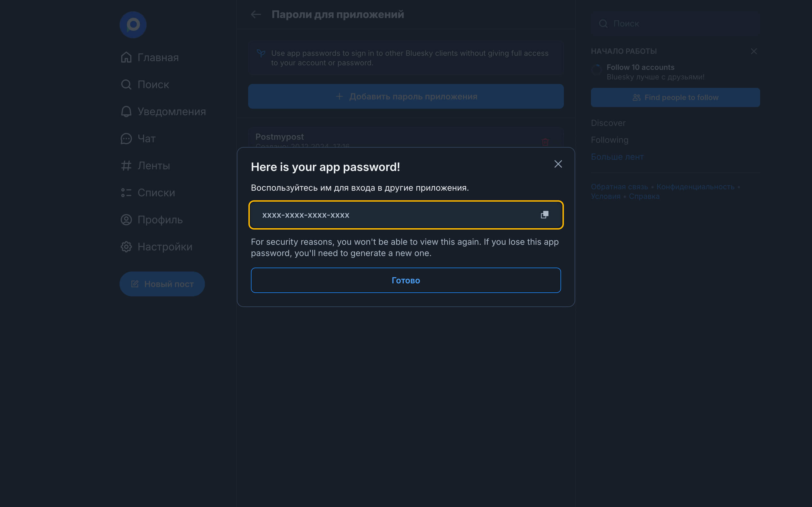This screenshot has height=507, width=812.
Task: Click the Find people to follow button
Action: pyautogui.click(x=675, y=97)
